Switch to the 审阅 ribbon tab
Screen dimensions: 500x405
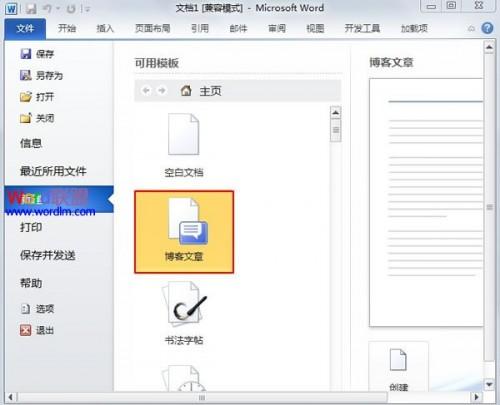[x=277, y=28]
